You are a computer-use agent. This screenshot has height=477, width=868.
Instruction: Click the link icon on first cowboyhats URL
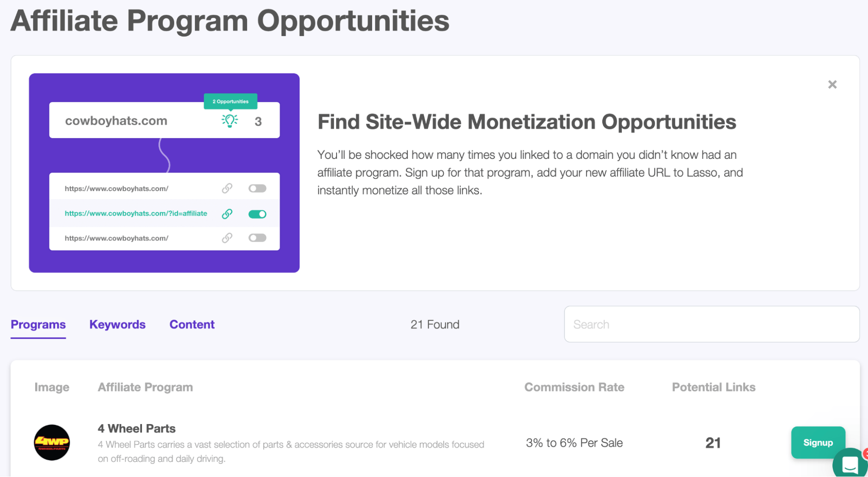click(226, 188)
